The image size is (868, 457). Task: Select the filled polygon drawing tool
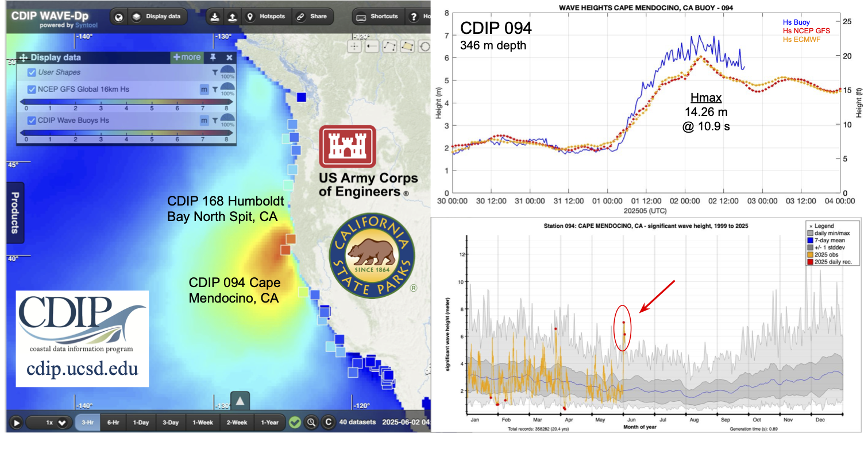pyautogui.click(x=408, y=46)
